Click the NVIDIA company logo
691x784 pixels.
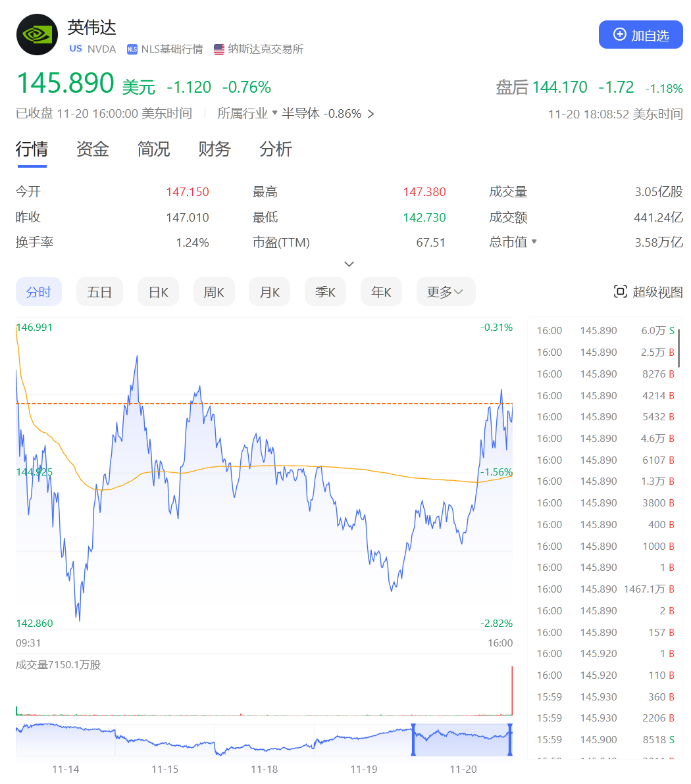(36, 34)
